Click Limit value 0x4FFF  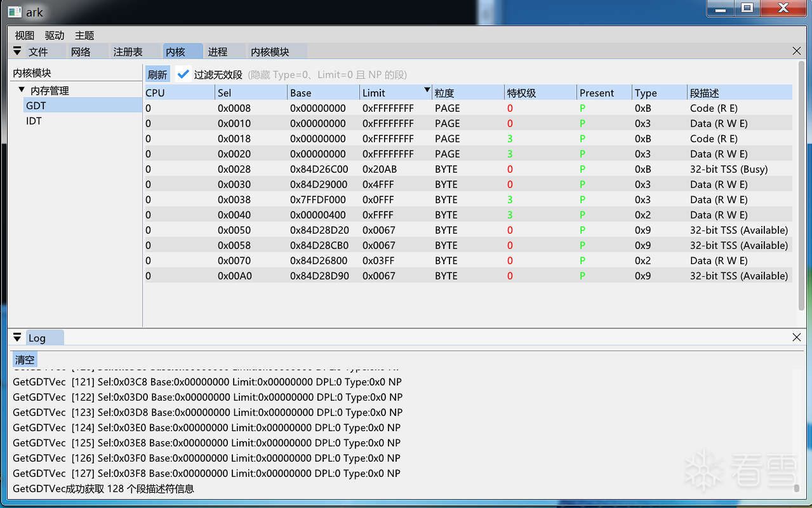[x=378, y=184]
